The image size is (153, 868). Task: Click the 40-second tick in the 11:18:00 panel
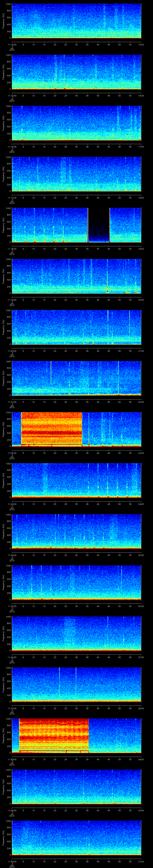pos(98,249)
